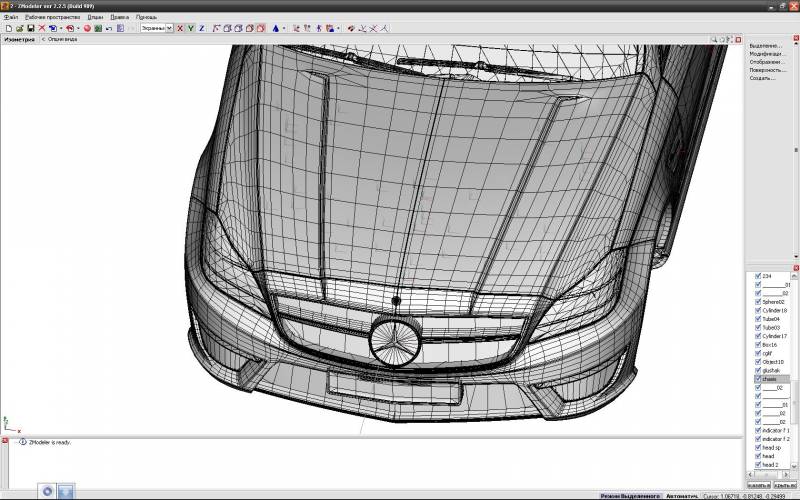Image resolution: width=800 pixels, height=500 pixels.
Task: Open the Помощь menu
Action: click(146, 17)
